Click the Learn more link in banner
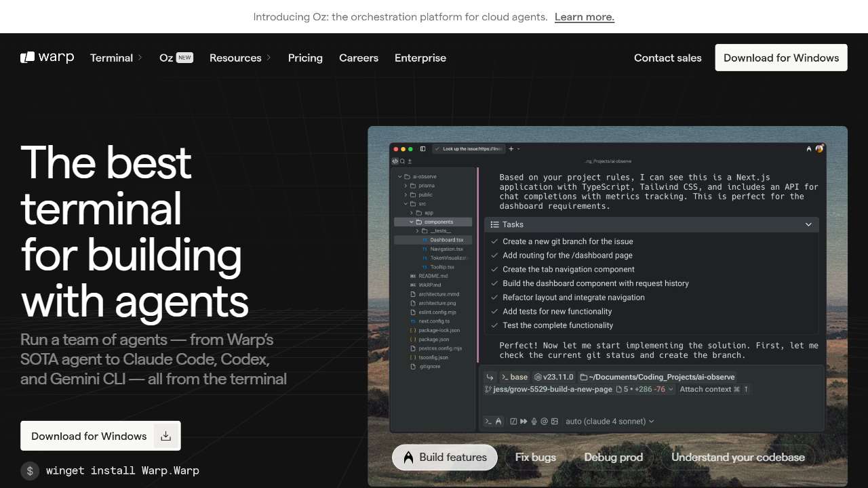This screenshot has width=868, height=488. (x=584, y=17)
